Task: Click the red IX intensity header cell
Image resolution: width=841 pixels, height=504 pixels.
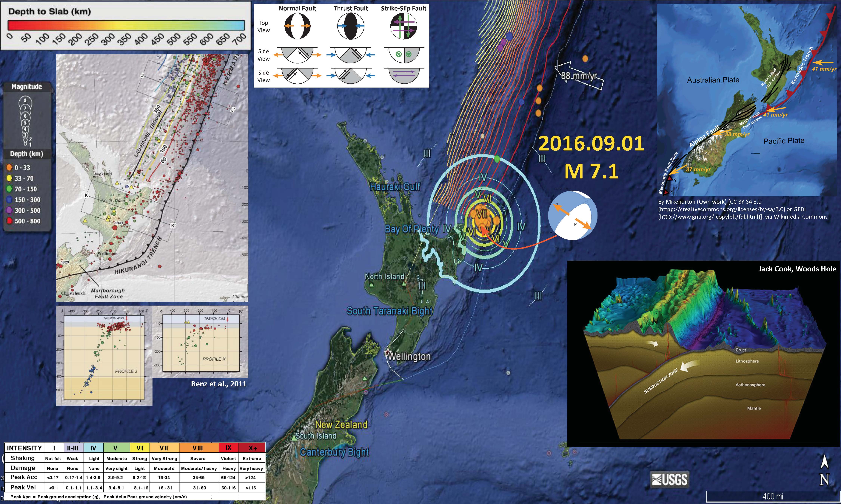Action: coord(228,448)
